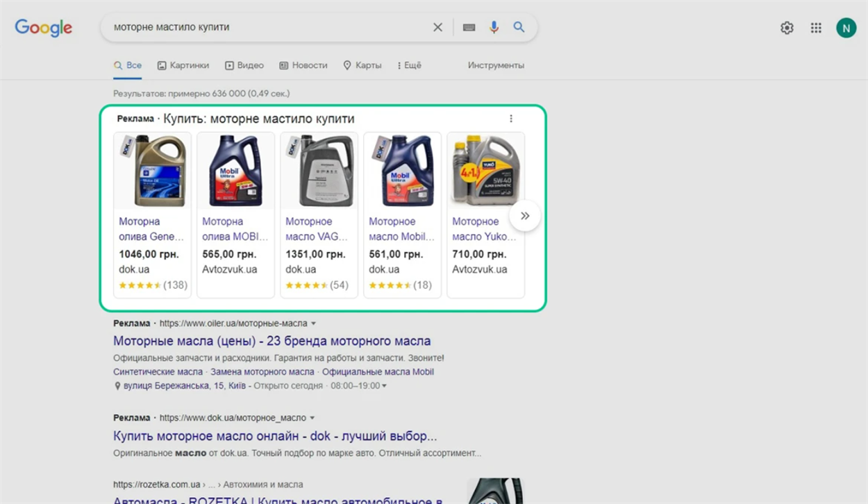Open the account avatar with letter N
The width and height of the screenshot is (868, 504).
(846, 28)
